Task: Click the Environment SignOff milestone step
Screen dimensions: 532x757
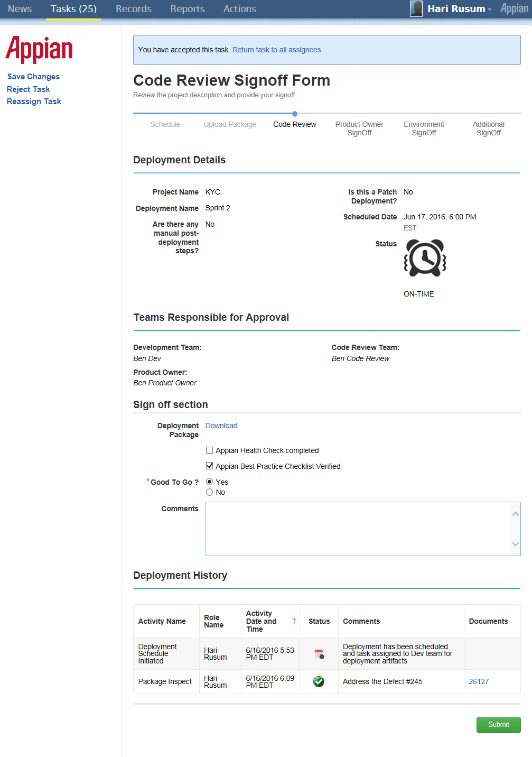Action: coord(424,128)
